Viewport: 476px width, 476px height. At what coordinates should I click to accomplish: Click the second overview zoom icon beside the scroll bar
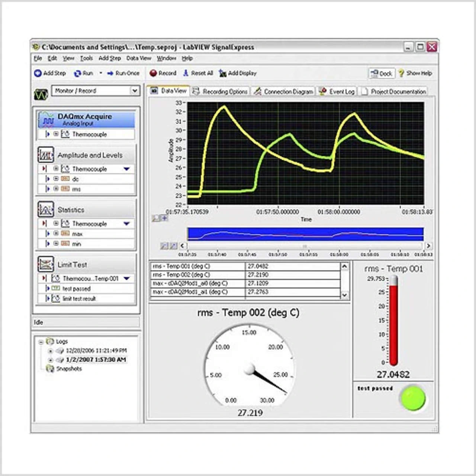[x=173, y=246]
